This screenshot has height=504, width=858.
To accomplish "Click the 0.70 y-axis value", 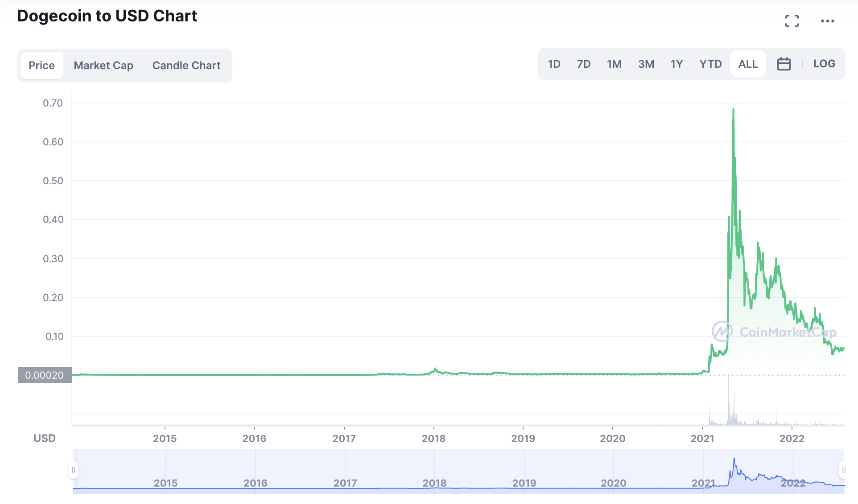I will (x=53, y=103).
